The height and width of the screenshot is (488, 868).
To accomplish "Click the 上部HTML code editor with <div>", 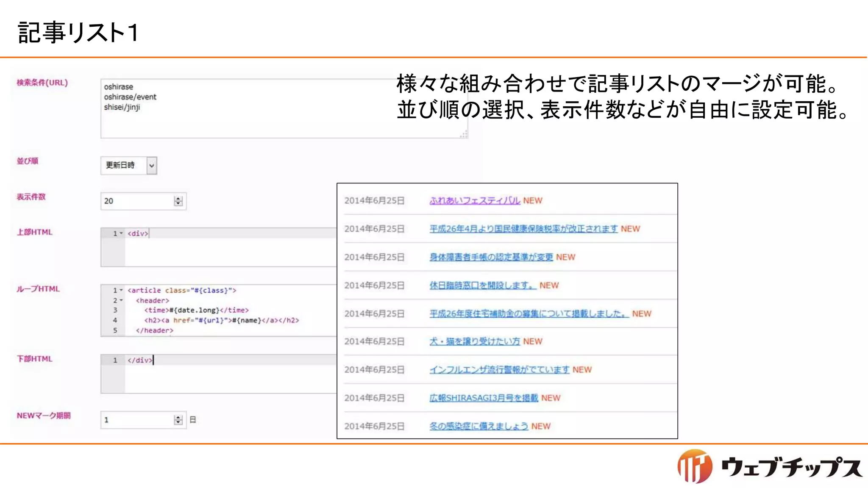I will click(219, 247).
